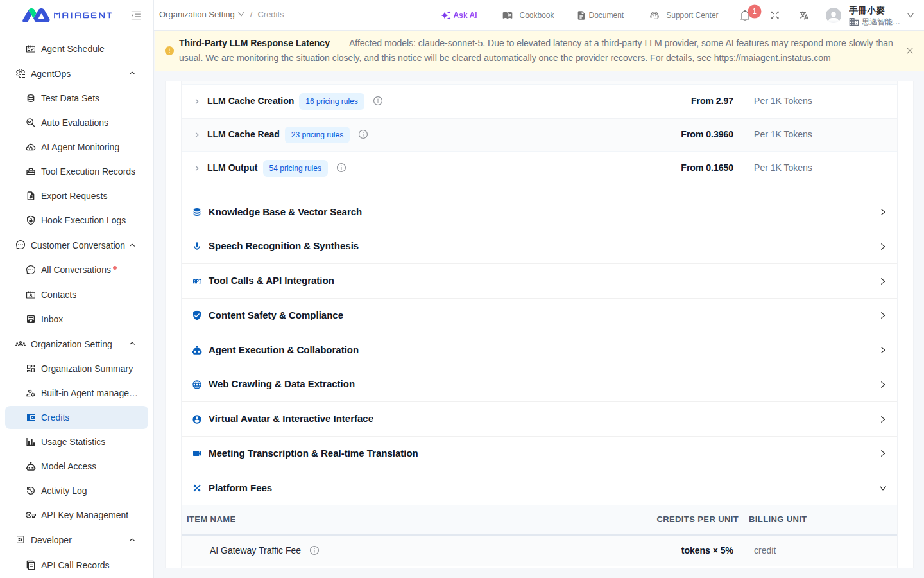Show info for LLM Output
Screen dimensions: 924x578
(341, 168)
